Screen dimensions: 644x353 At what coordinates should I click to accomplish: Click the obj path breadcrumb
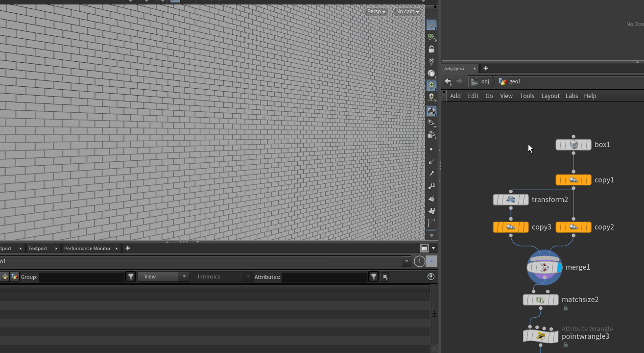tap(480, 81)
